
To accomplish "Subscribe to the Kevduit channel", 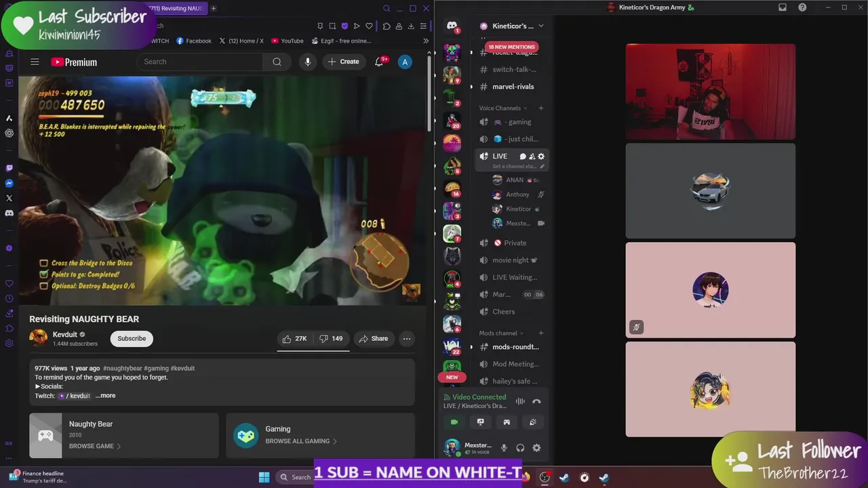I will point(132,339).
